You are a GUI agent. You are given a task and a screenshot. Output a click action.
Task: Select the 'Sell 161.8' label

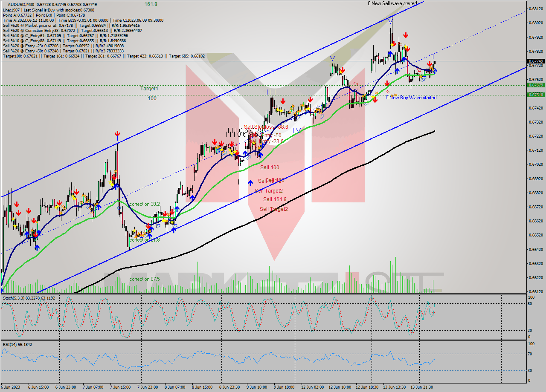click(274, 199)
